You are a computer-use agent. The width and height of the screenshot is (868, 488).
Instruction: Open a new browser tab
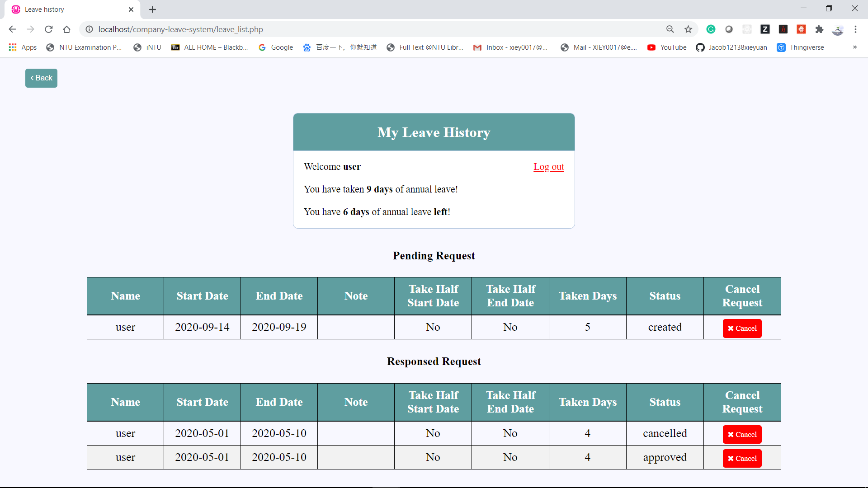[153, 9]
